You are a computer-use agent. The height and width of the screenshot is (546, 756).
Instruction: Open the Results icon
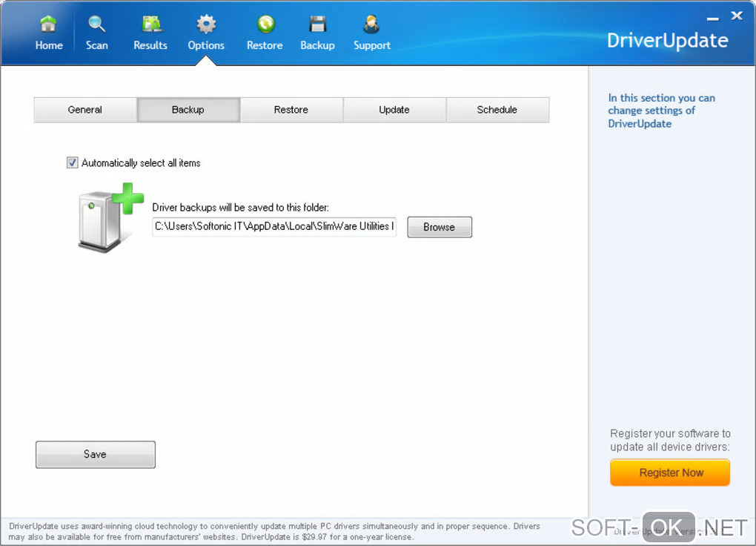click(x=151, y=24)
